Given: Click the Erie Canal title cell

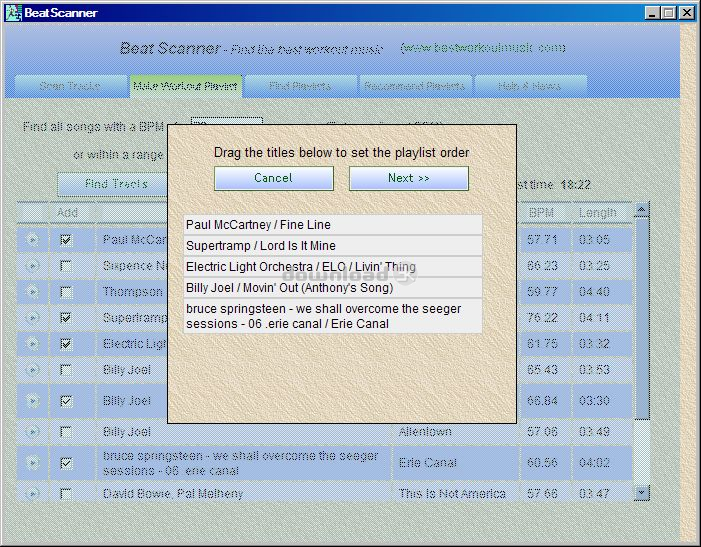Looking at the screenshot, I should [x=456, y=463].
